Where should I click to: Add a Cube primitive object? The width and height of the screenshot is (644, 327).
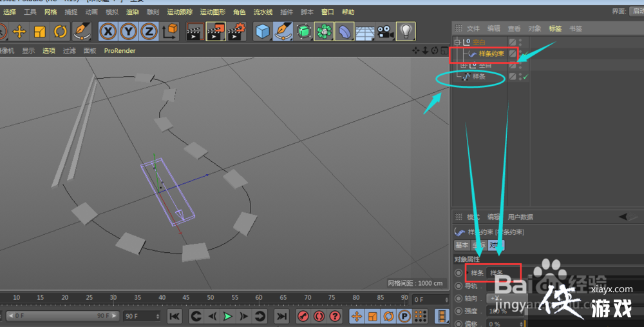coord(263,31)
